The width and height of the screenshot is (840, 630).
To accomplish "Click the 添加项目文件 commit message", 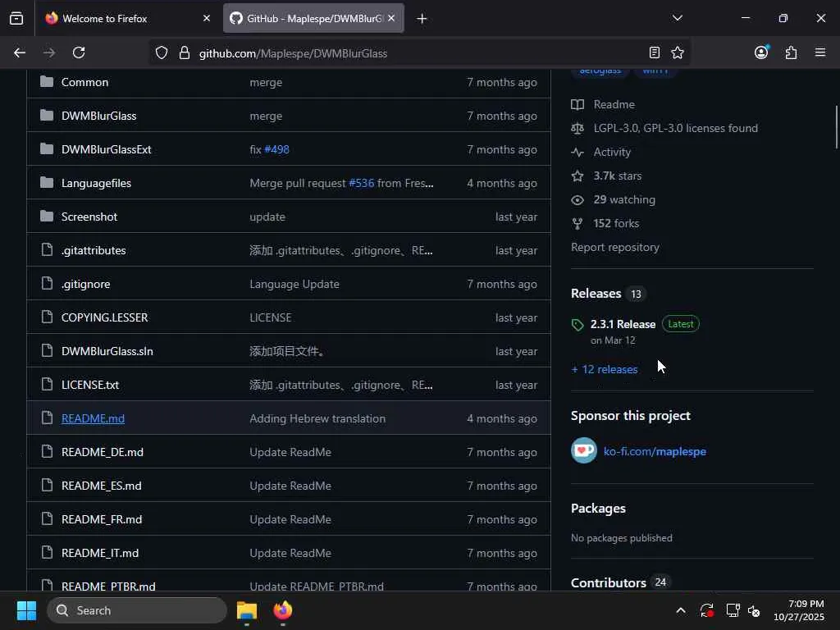I will click(286, 351).
